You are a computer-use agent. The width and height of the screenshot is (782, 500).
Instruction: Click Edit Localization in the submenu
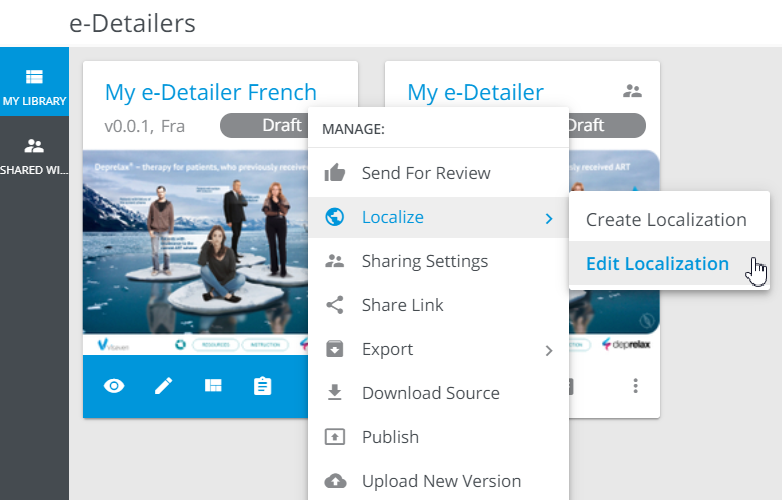tap(657, 264)
